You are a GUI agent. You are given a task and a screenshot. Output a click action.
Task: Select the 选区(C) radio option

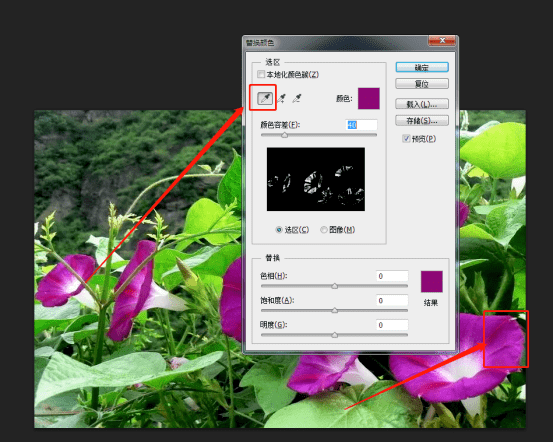[279, 230]
